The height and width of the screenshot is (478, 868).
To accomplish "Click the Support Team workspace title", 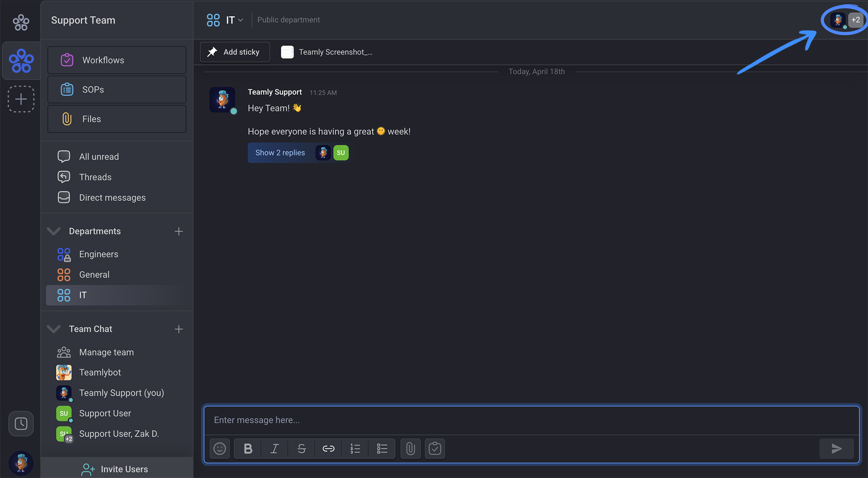I will 83,20.
